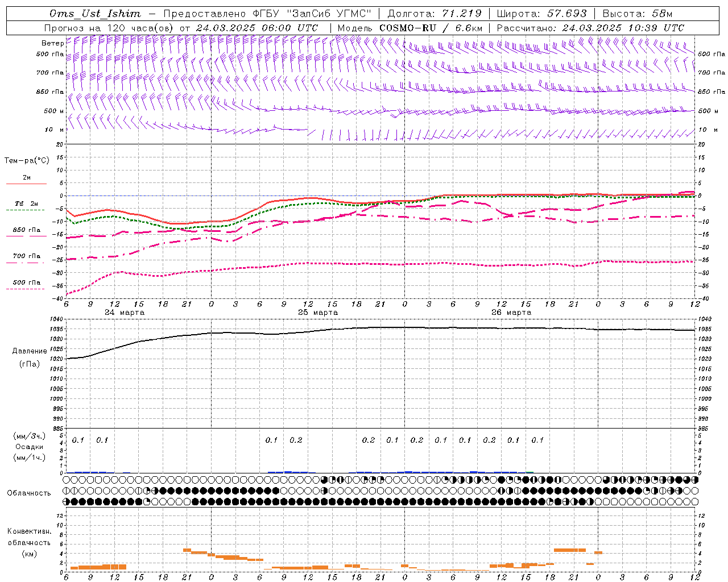Click the station name Oms_Ust_Ishim in header
Image resolution: width=728 pixels, height=582 pixels.
95,14
